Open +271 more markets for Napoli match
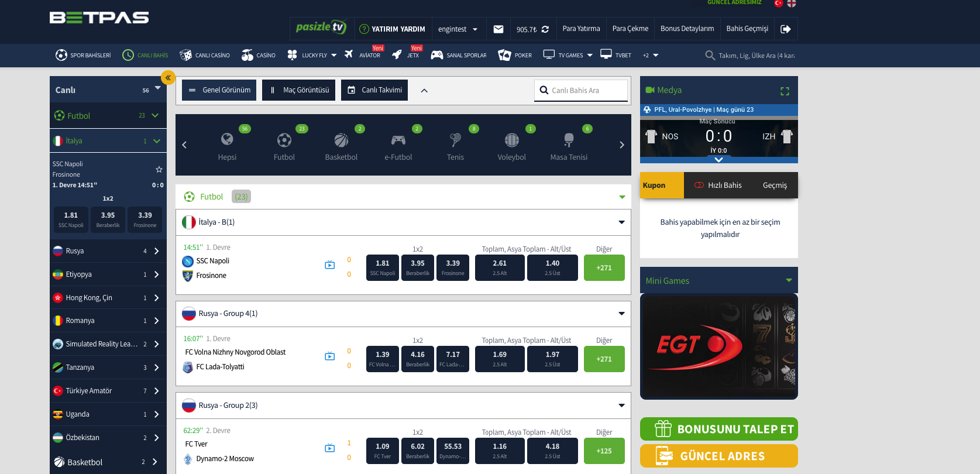This screenshot has height=474, width=980. point(604,268)
